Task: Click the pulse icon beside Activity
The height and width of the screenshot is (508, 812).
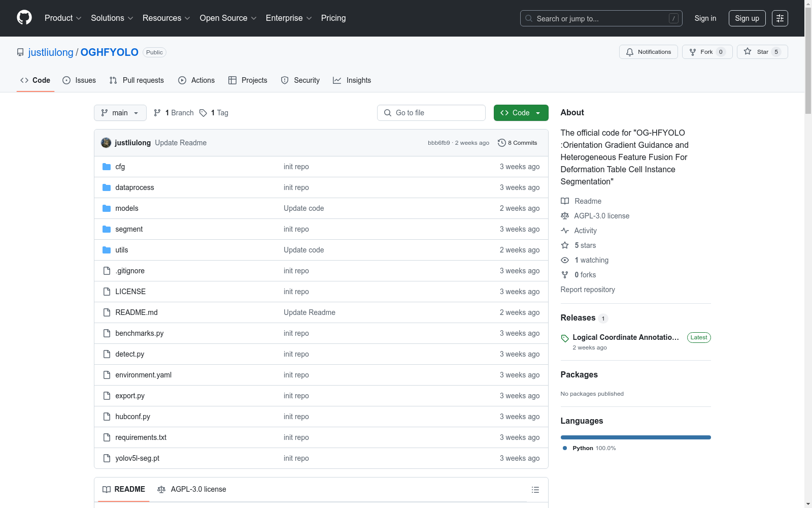Action: [x=565, y=231]
